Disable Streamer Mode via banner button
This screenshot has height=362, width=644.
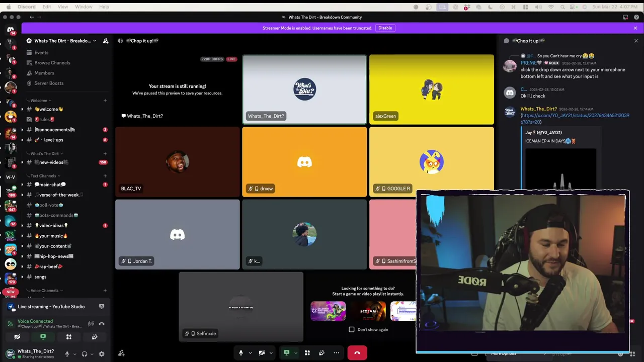[x=385, y=28]
